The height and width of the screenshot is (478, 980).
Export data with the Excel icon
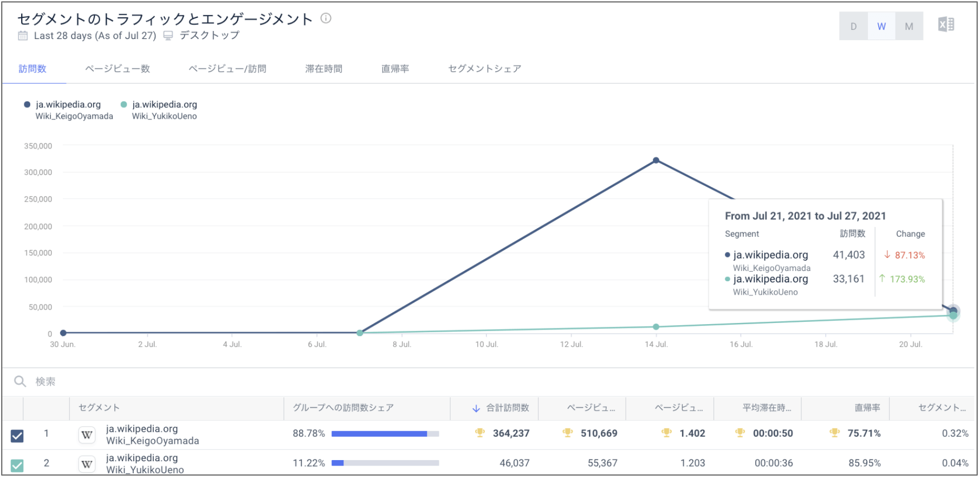tap(946, 25)
